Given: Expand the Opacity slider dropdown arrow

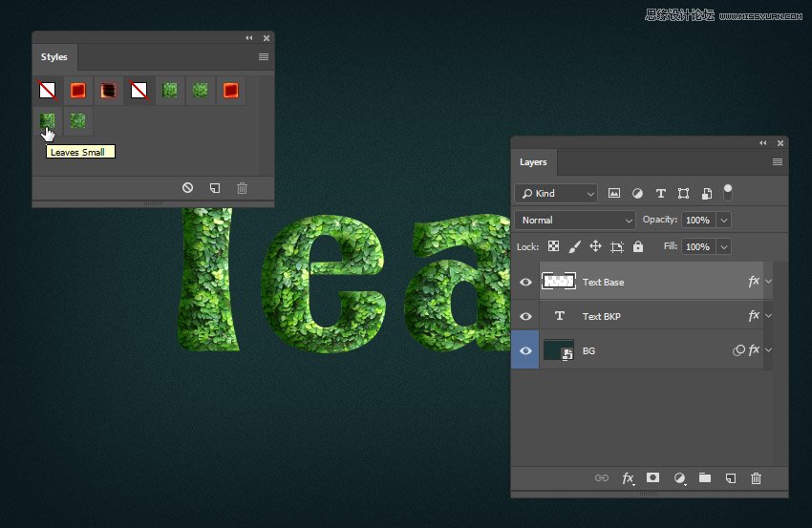Looking at the screenshot, I should (x=723, y=220).
